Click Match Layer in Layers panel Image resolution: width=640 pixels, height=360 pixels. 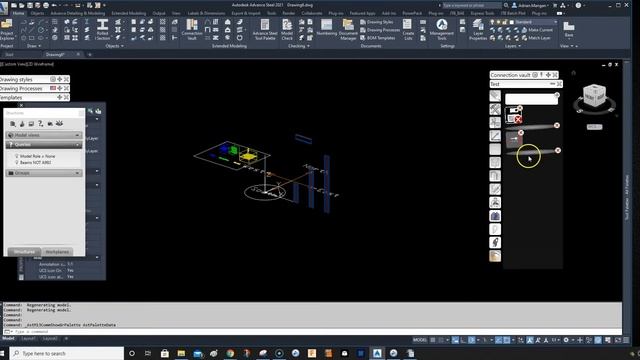pyautogui.click(x=536, y=38)
